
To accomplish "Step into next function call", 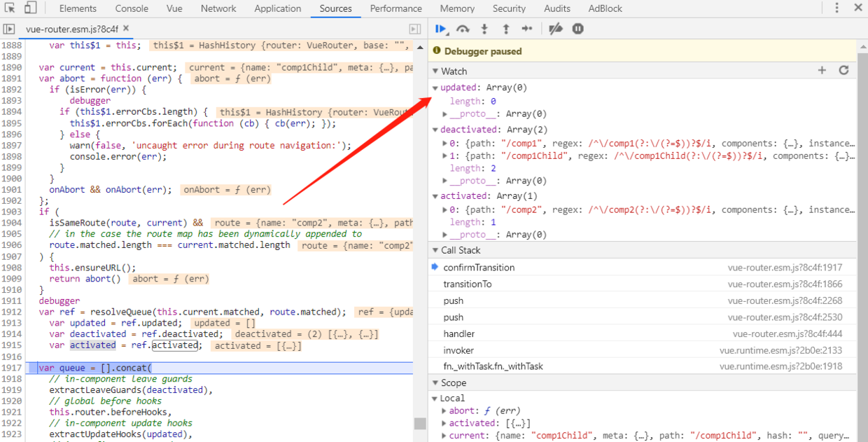I will 484,29.
